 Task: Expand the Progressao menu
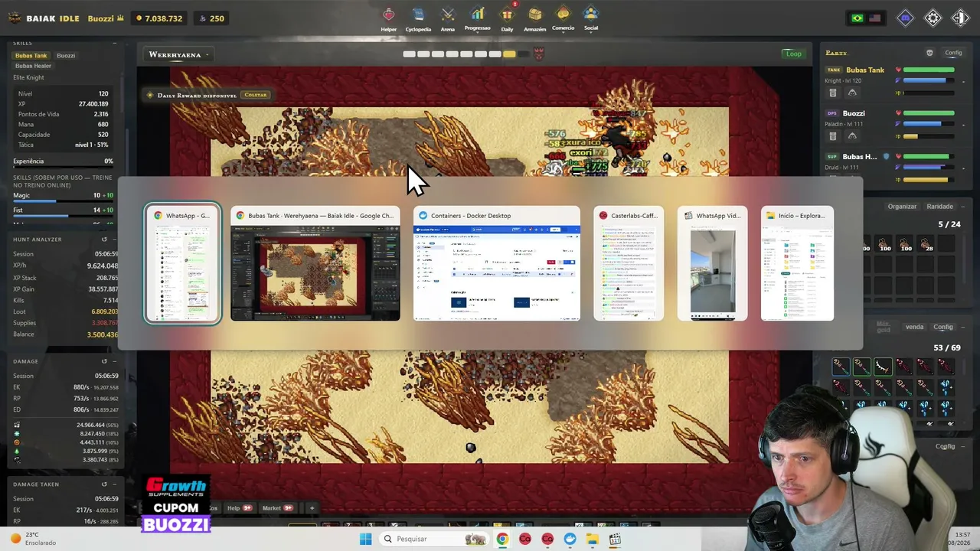click(x=477, y=18)
